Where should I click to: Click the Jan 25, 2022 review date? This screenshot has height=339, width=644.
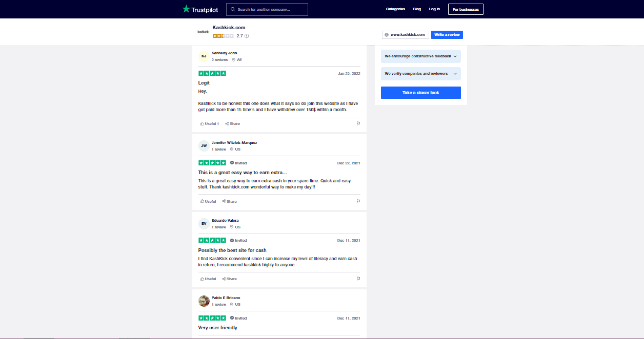(349, 73)
